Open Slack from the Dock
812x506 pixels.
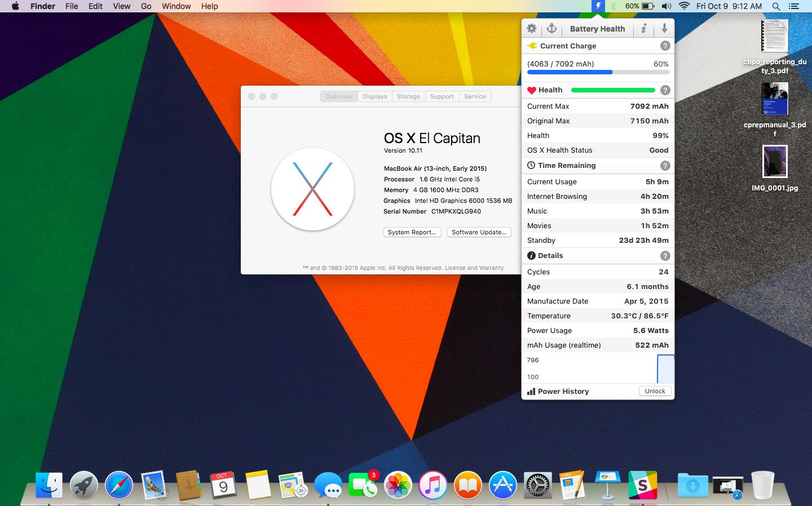click(643, 485)
